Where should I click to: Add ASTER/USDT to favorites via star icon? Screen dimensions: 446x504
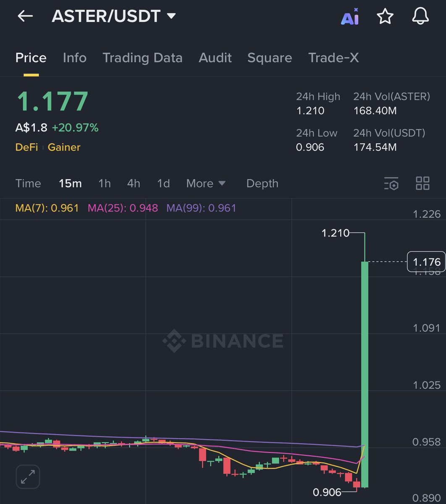tap(385, 17)
